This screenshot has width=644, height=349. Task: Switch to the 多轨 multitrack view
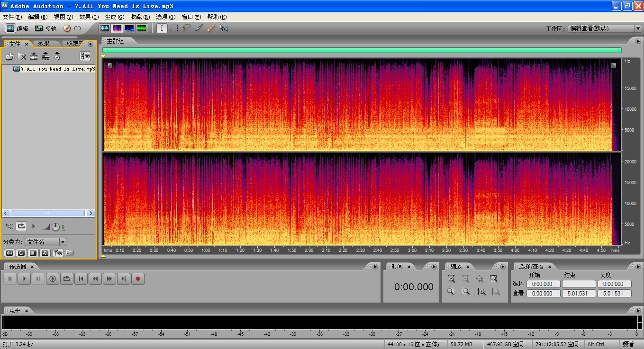(45, 28)
